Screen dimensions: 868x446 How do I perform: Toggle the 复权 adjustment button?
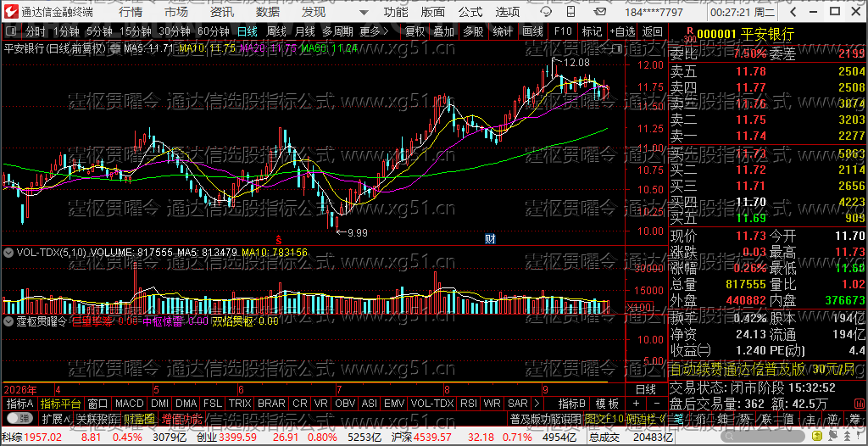415,31
